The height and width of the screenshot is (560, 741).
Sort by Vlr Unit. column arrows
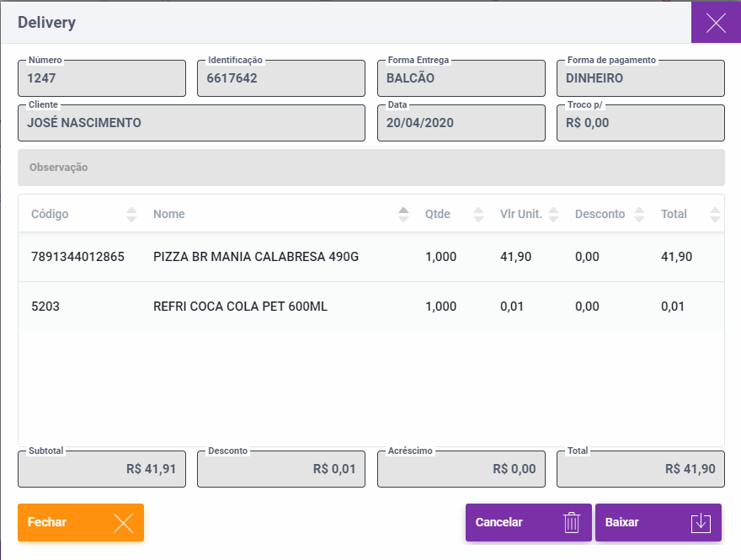pyautogui.click(x=552, y=214)
